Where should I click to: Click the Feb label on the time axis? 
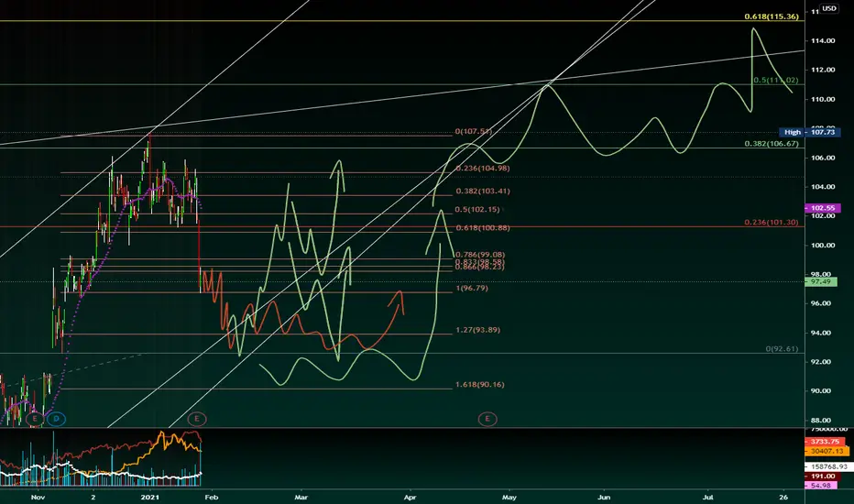[212, 497]
